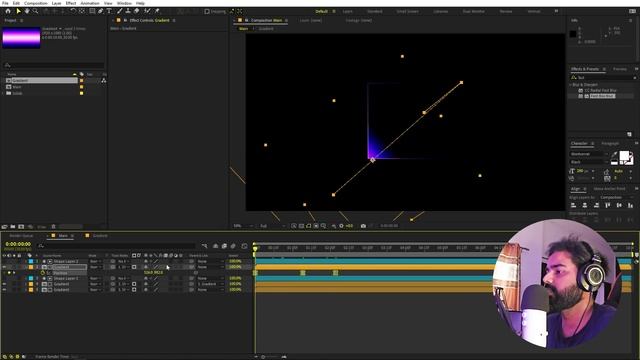Switch to the Render Queue tab

coord(21,236)
